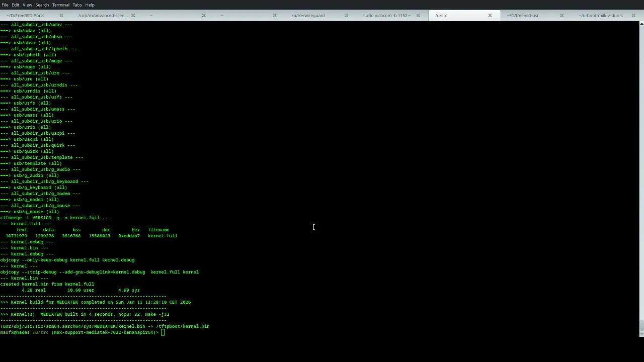
Task: Close the active /u/src tab
Action: (490, 16)
